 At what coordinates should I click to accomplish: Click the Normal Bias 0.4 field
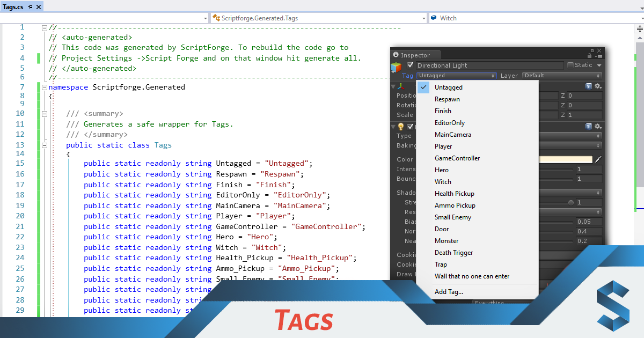(589, 231)
